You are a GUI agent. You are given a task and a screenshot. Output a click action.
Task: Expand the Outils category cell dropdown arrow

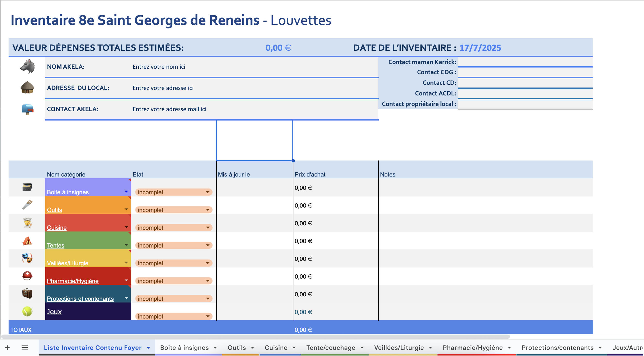[126, 209]
